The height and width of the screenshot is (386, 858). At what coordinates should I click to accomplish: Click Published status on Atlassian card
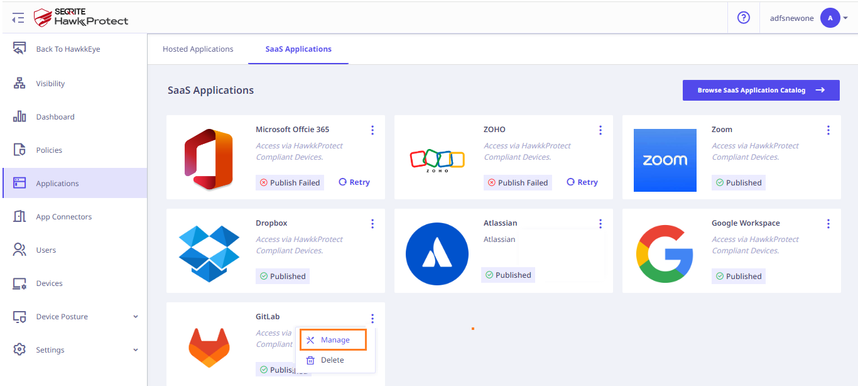[x=508, y=275]
